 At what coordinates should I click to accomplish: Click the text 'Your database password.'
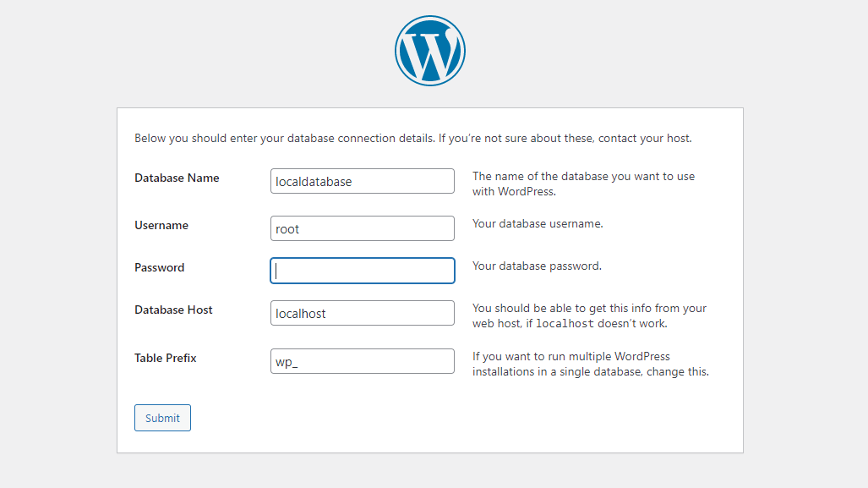537,266
